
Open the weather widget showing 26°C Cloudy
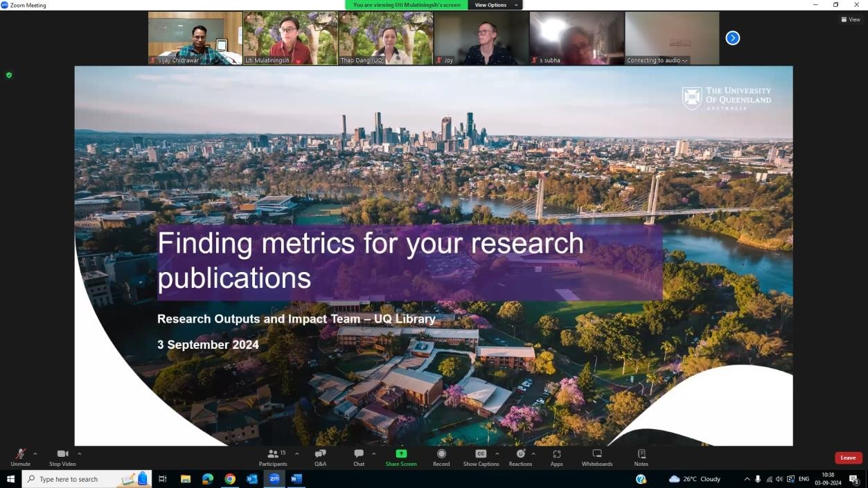(x=695, y=479)
